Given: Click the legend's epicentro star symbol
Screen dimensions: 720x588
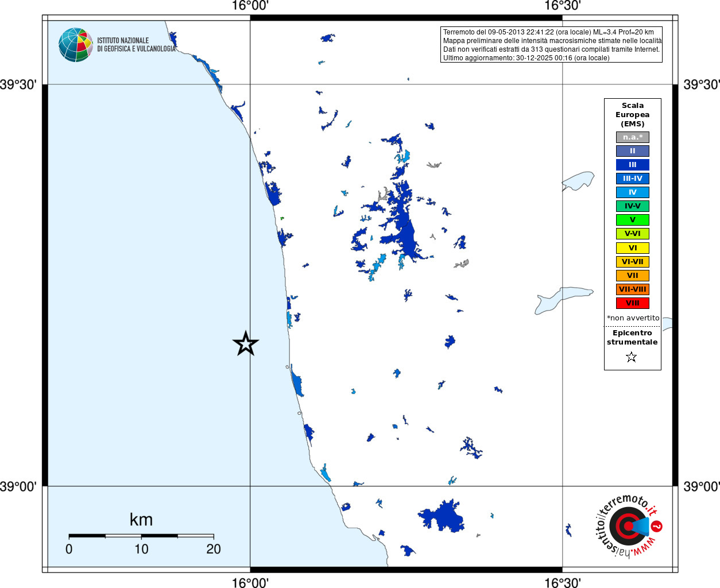Looking at the screenshot, I should point(632,357).
